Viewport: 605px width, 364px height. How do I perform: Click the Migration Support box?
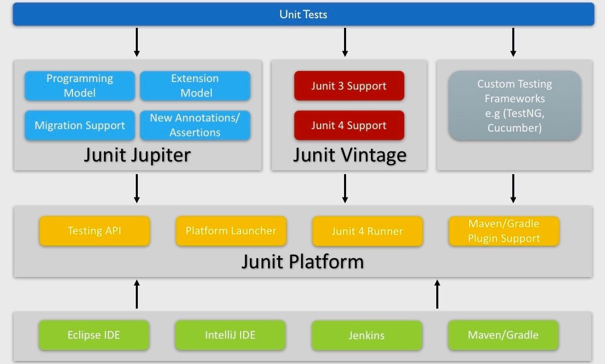click(x=80, y=126)
